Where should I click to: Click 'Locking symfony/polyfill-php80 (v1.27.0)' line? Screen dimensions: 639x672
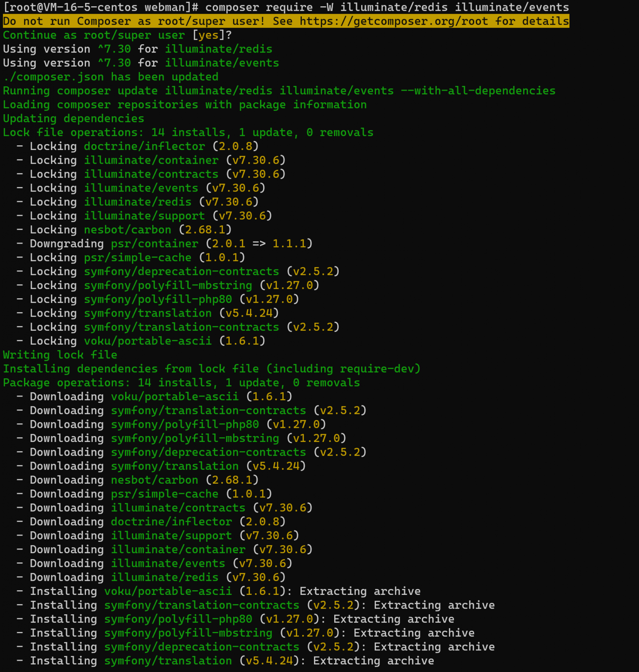158,300
